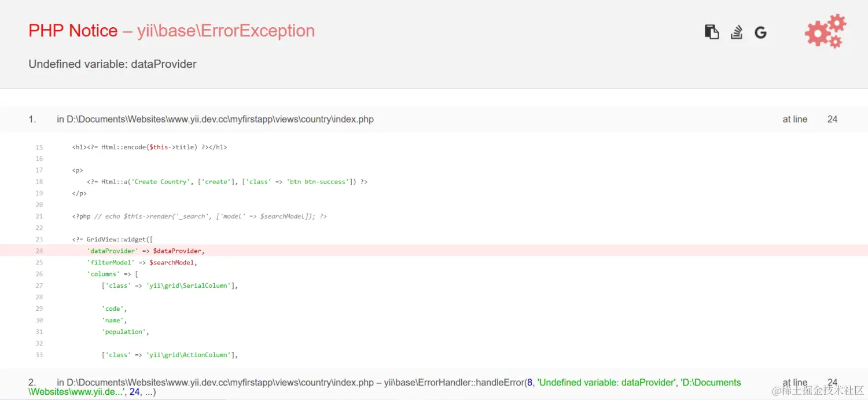The width and height of the screenshot is (868, 400).
Task: Select the message Undefined variable: dataProvider
Action: pyautogui.click(x=113, y=64)
